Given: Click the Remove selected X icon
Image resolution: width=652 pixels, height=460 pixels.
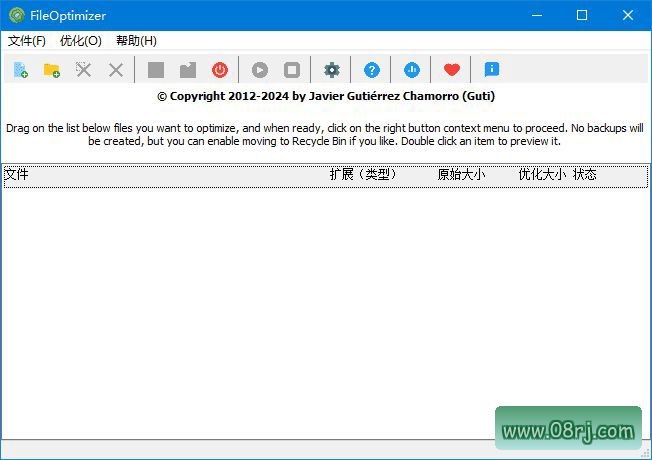Looking at the screenshot, I should pos(116,70).
